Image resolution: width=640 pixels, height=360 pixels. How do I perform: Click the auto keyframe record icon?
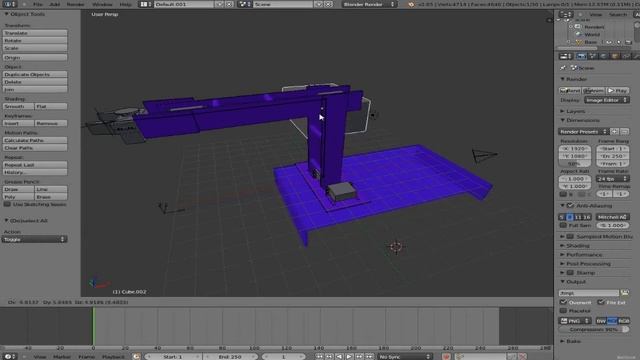[446, 356]
